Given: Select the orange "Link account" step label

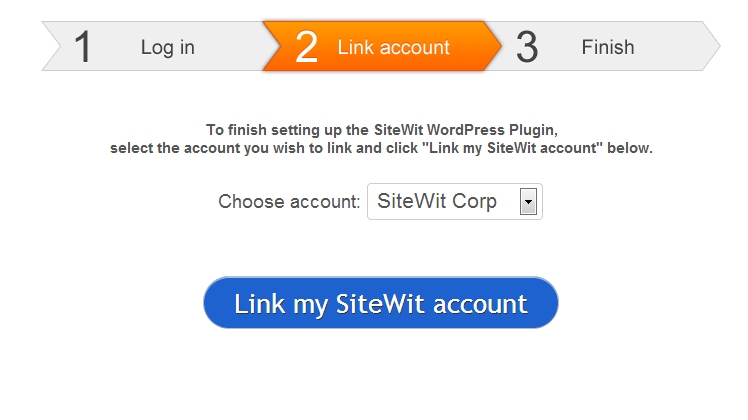Looking at the screenshot, I should click(x=393, y=47).
